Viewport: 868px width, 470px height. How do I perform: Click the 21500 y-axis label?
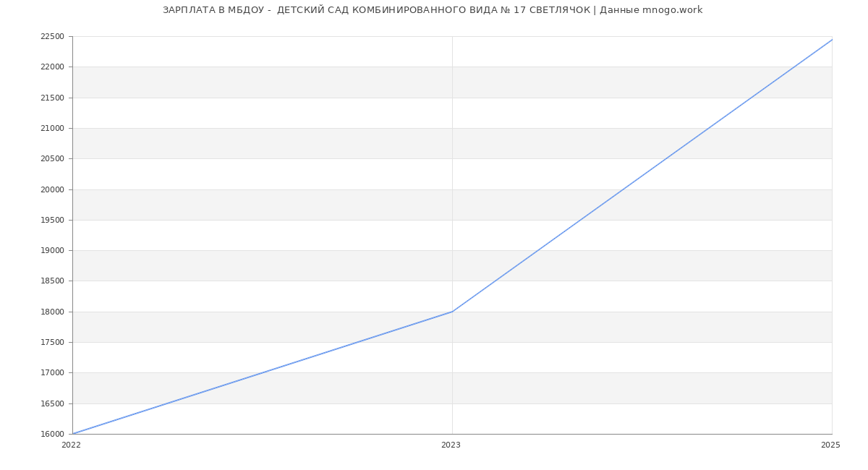coord(52,98)
